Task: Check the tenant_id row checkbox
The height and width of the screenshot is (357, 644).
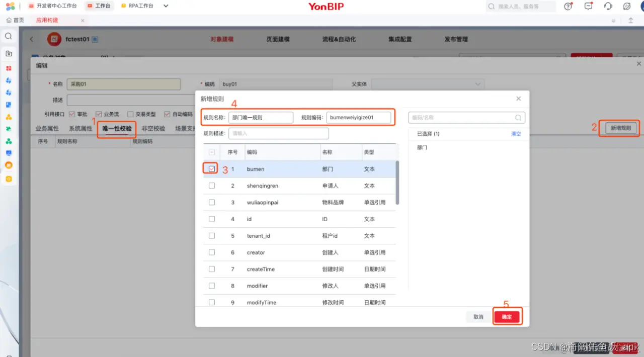Action: pyautogui.click(x=212, y=235)
